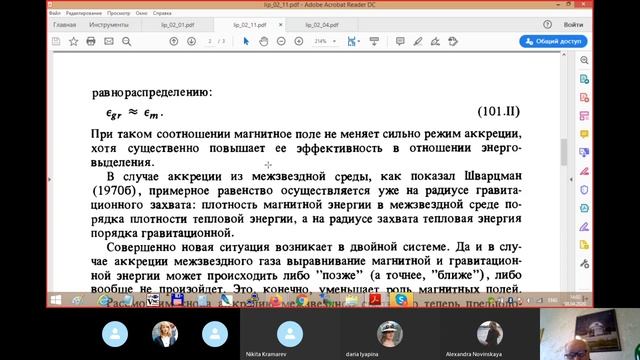The width and height of the screenshot is (640, 360).
Task: Open Adobe Acrobat from the taskbar
Action: coord(375,300)
